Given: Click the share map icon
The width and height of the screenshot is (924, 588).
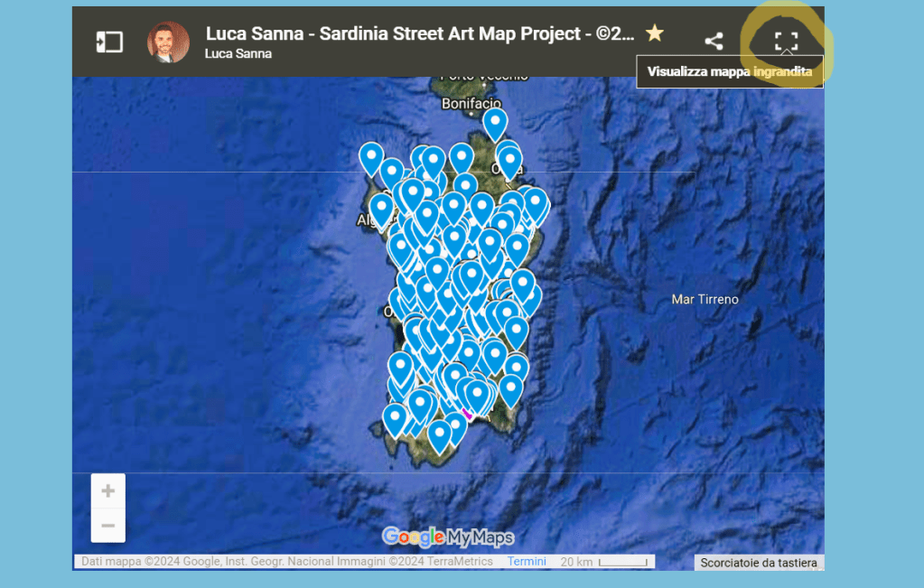Looking at the screenshot, I should (714, 42).
